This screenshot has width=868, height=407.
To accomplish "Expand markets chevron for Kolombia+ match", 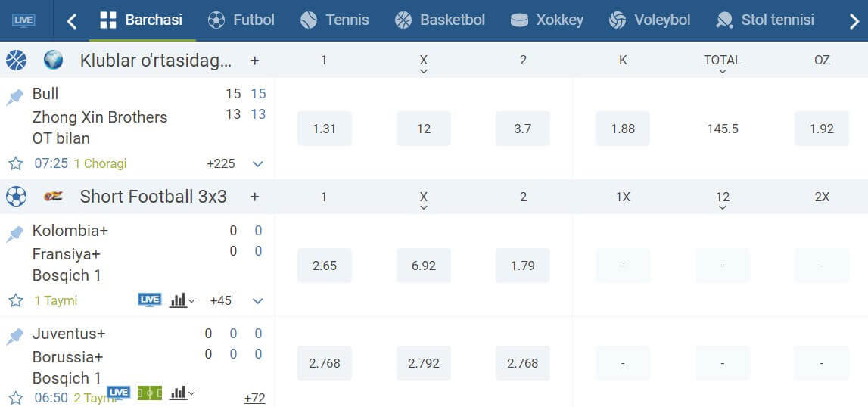I will pyautogui.click(x=257, y=300).
